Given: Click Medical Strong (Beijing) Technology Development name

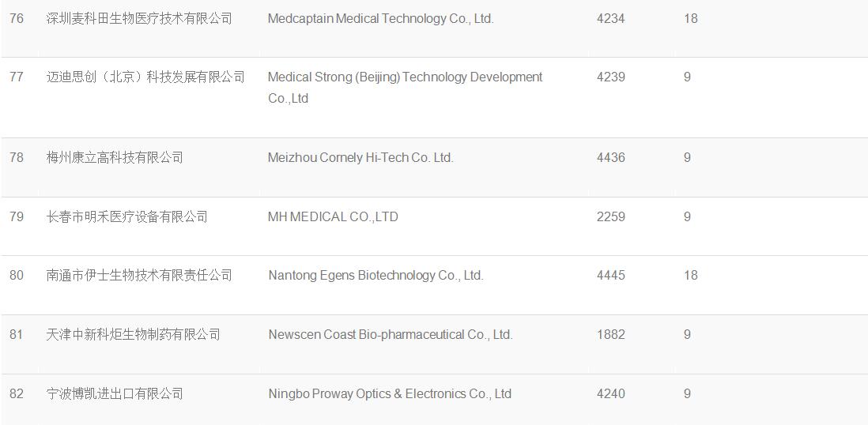Looking at the screenshot, I should pos(405,77).
